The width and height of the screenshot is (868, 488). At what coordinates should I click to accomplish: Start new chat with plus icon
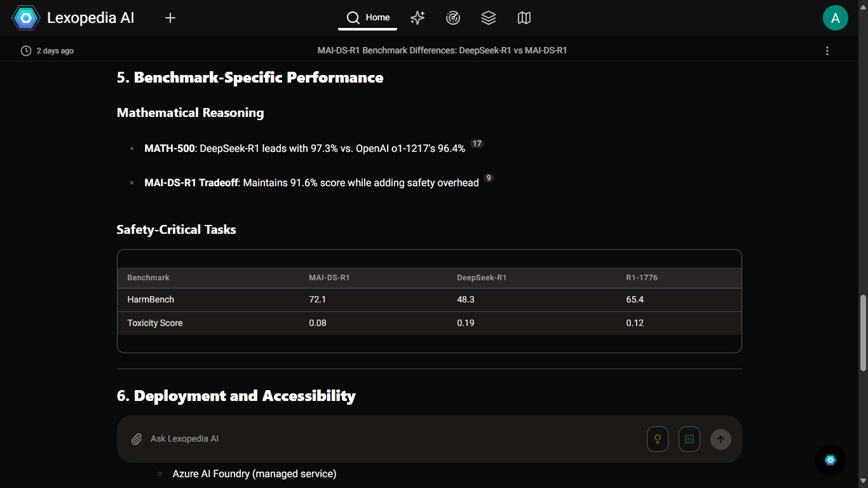[170, 18]
